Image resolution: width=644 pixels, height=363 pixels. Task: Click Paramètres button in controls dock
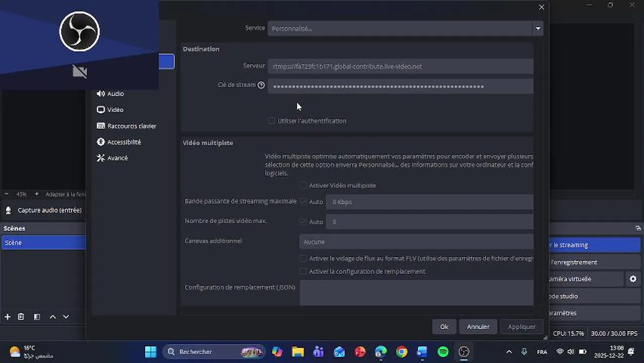point(595,313)
